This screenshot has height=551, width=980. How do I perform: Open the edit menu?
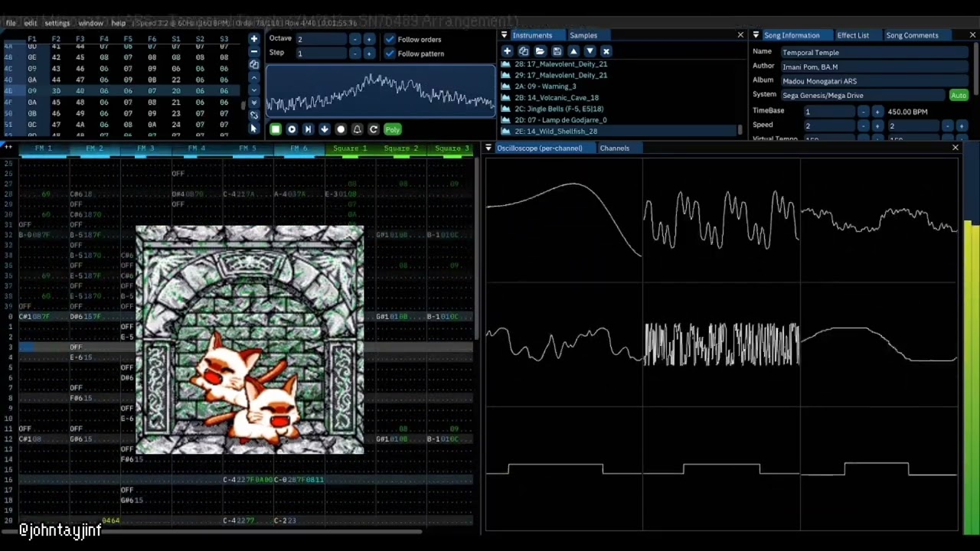pos(31,23)
